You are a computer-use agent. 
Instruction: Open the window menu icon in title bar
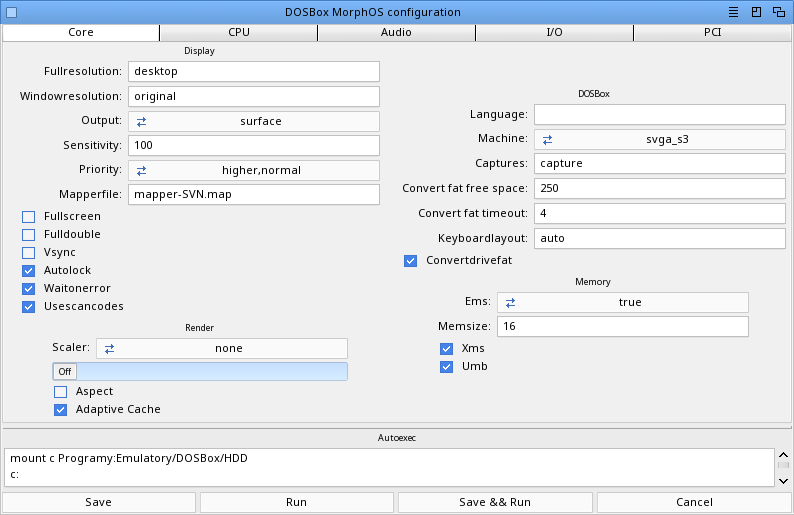pyautogui.click(x=733, y=12)
